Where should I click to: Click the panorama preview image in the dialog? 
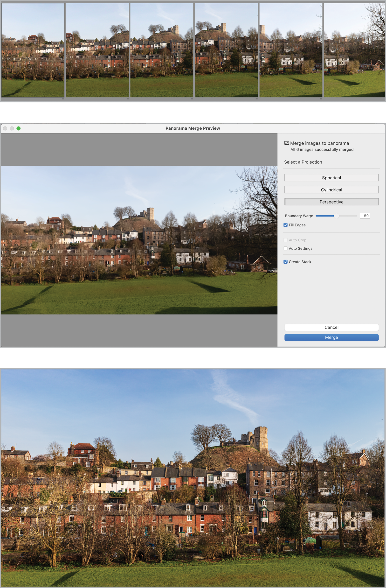[139, 240]
